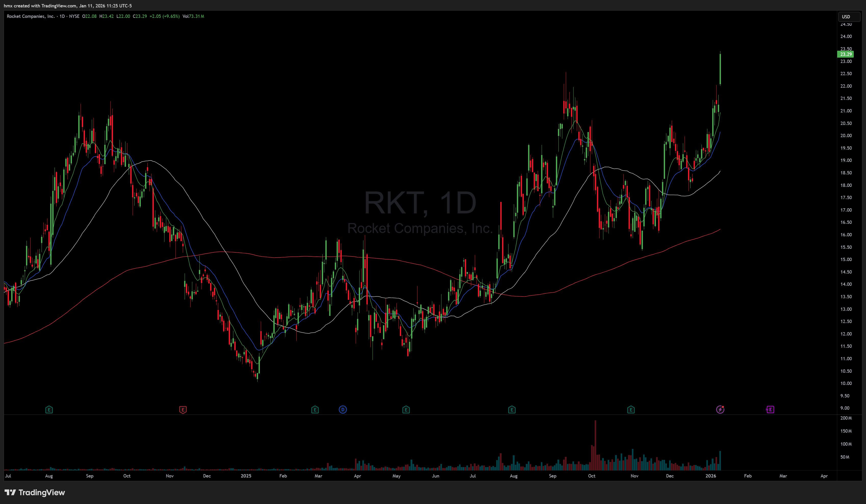Click the early August 2024 earnings marker
Viewport: 866px width, 504px height.
click(49, 409)
